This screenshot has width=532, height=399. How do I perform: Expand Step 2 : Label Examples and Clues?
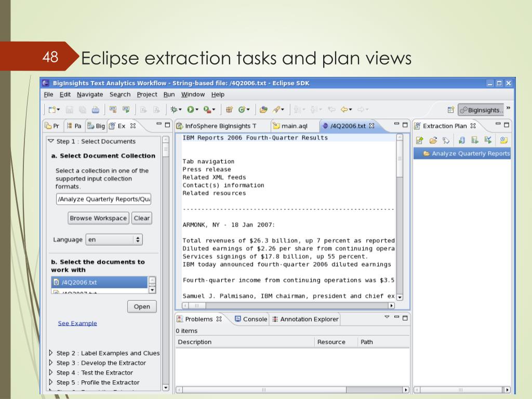point(51,353)
